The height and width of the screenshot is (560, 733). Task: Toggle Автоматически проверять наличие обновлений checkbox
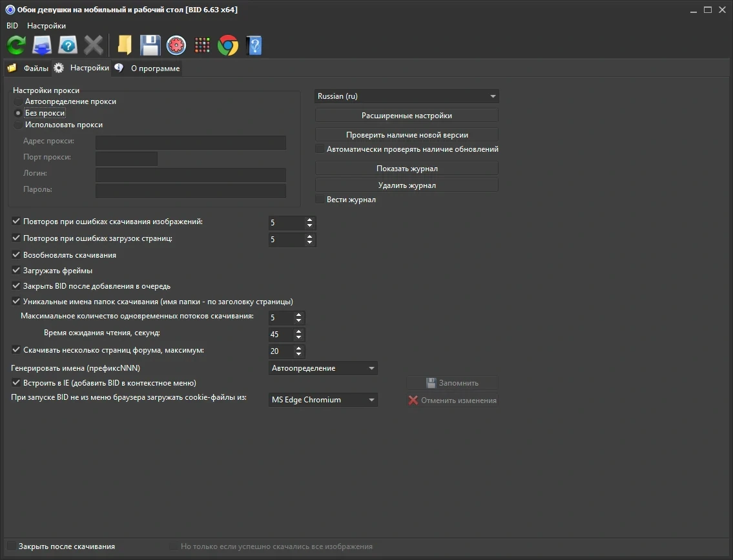tap(320, 149)
